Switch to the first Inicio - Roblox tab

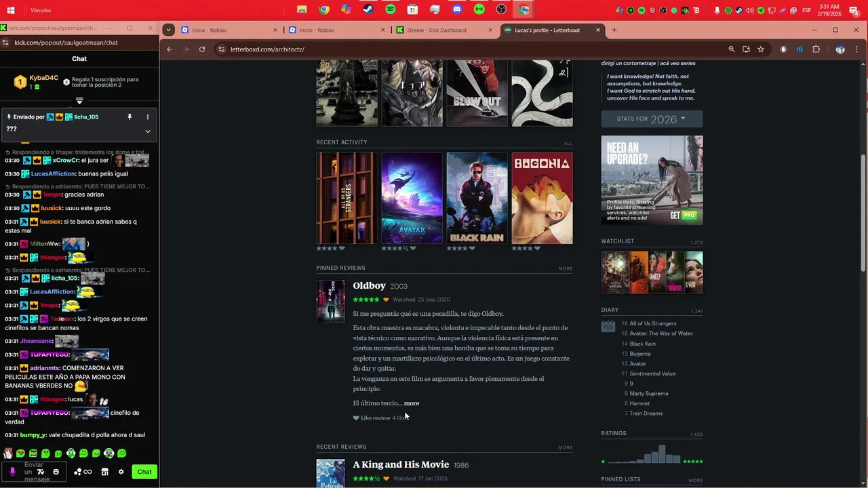(x=229, y=30)
